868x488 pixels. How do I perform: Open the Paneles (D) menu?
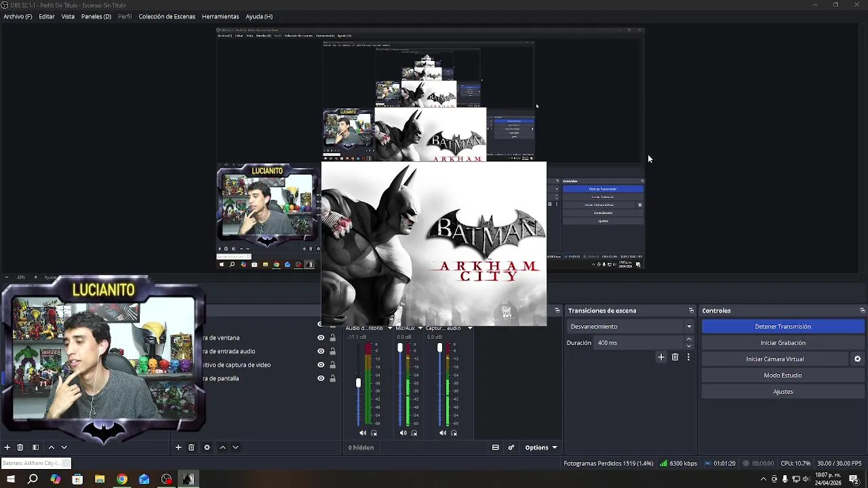tap(96, 16)
